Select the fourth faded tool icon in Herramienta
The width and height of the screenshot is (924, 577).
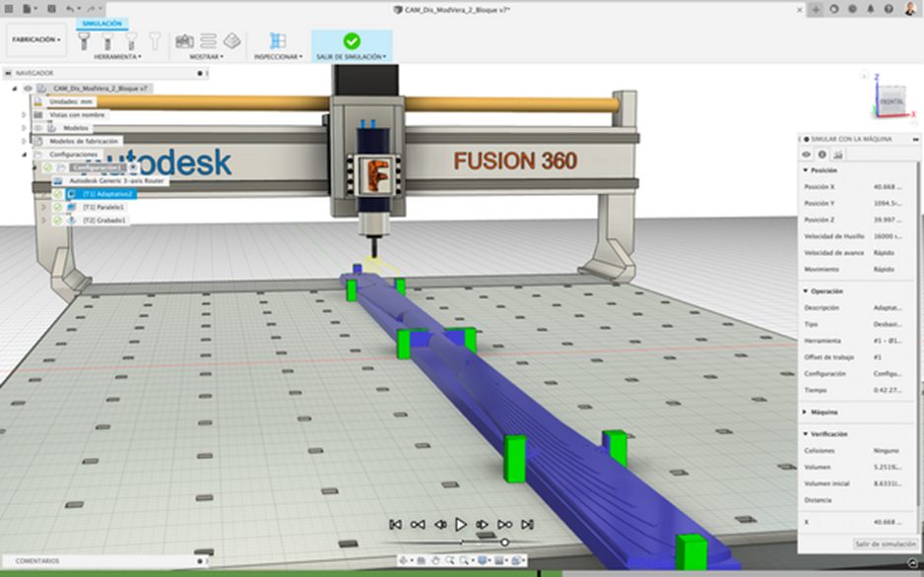pos(155,41)
